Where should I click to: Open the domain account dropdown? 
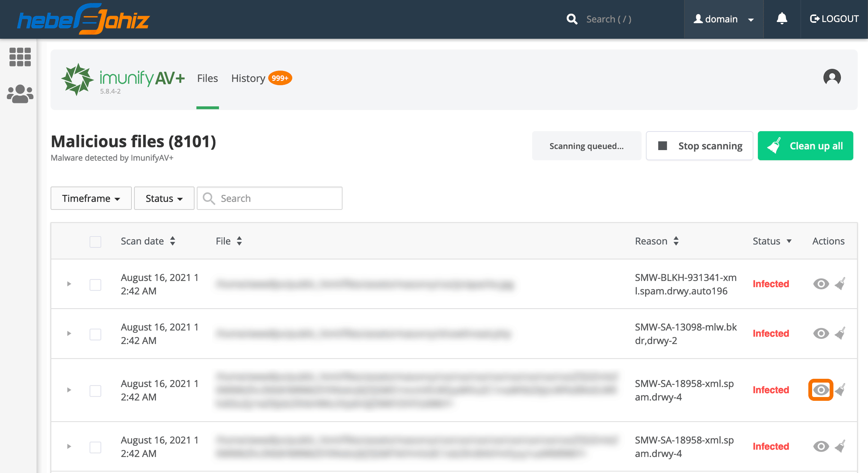tap(722, 19)
